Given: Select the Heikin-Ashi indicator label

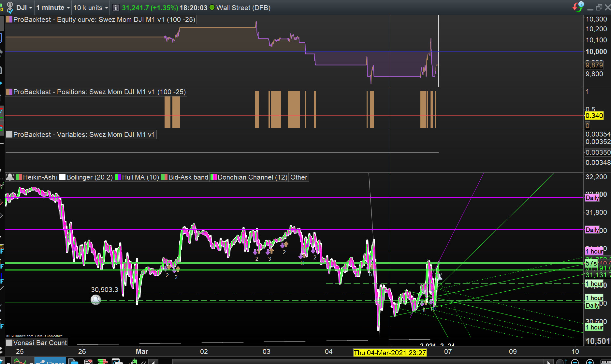Looking at the screenshot, I should (x=40, y=177).
